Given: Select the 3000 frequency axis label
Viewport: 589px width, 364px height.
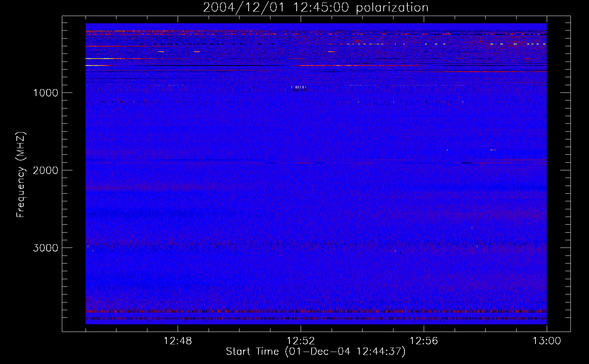Looking at the screenshot, I should (46, 248).
